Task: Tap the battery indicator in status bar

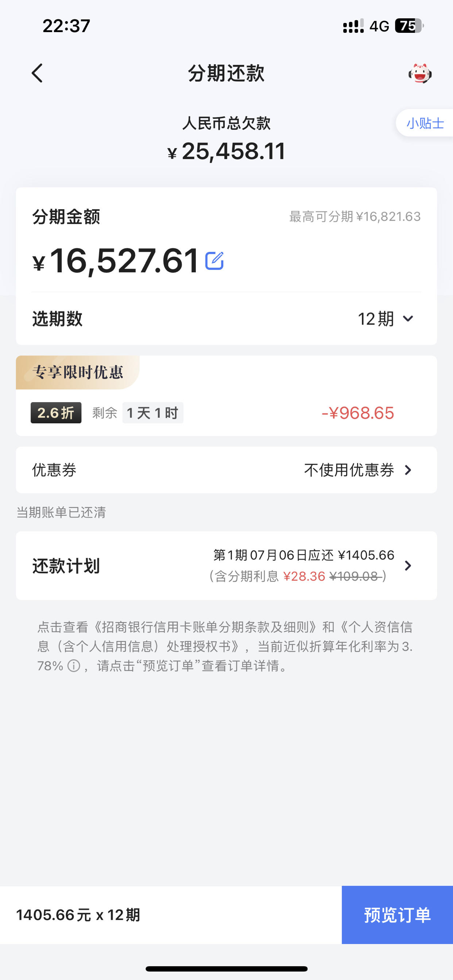Action: [x=409, y=26]
